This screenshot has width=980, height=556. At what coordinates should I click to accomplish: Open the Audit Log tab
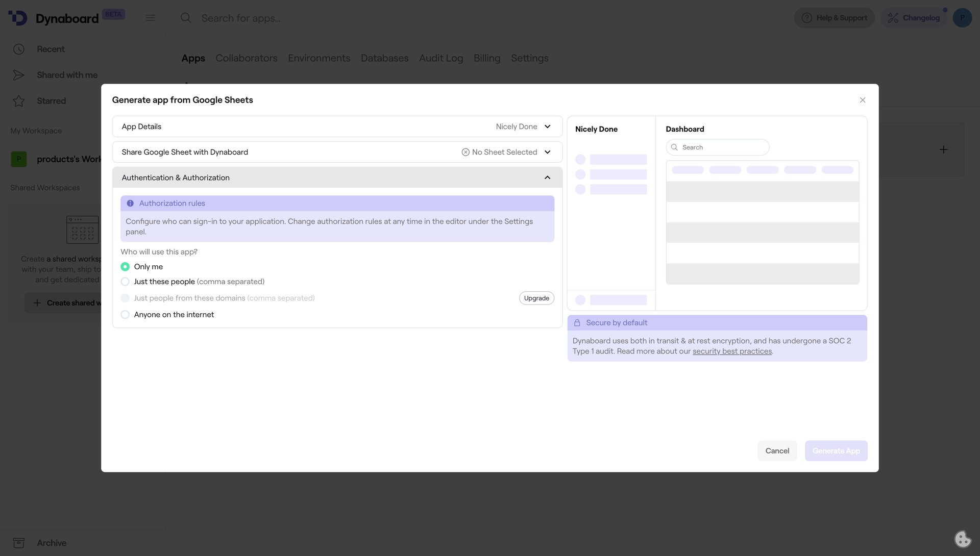440,58
